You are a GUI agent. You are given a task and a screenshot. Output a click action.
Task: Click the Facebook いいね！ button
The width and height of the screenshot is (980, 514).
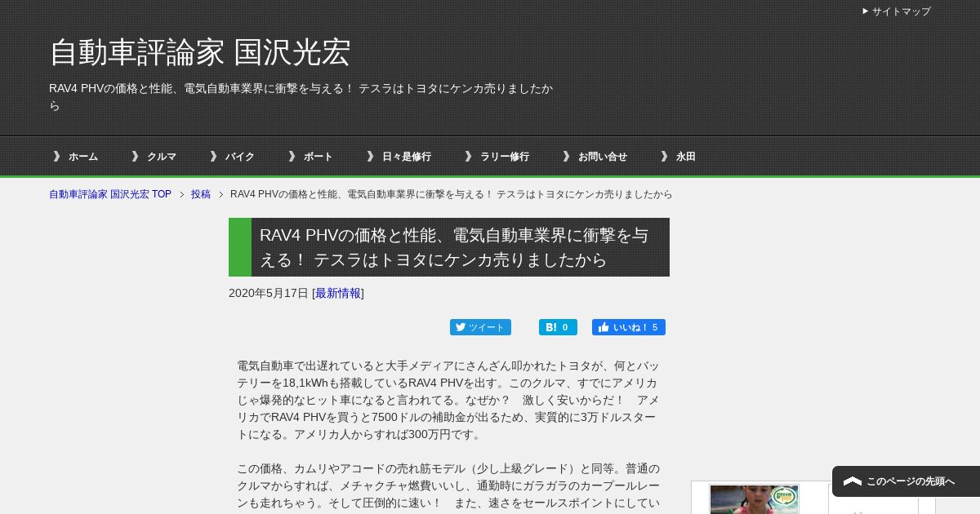coord(629,327)
